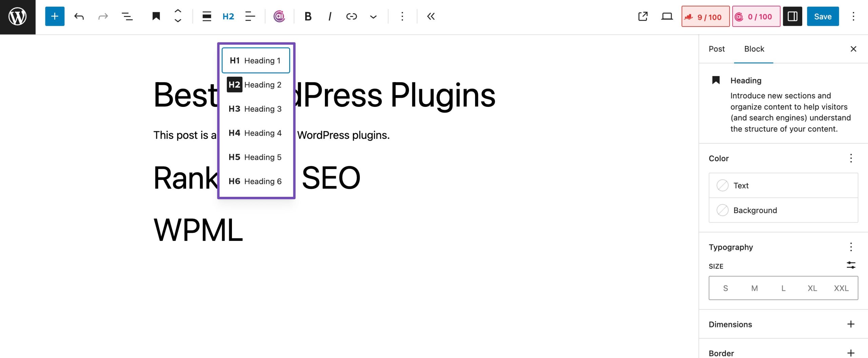Expand the Dimensions panel options
The image size is (868, 358).
(851, 324)
